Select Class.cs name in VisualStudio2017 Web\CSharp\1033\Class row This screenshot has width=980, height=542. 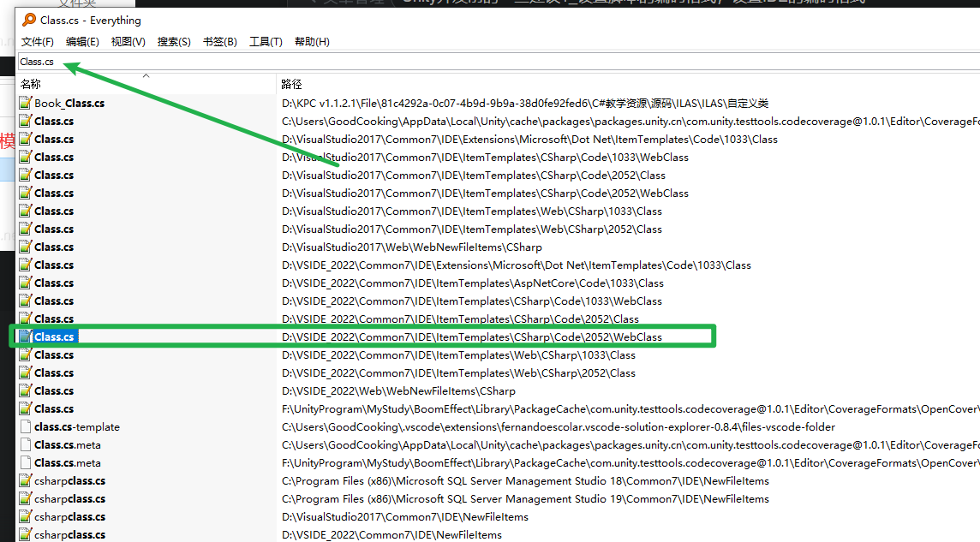click(x=54, y=211)
